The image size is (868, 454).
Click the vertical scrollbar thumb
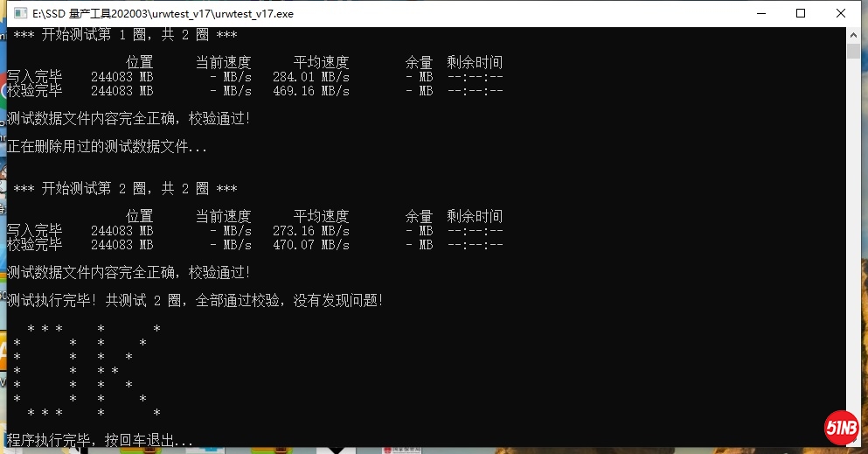tap(853, 52)
